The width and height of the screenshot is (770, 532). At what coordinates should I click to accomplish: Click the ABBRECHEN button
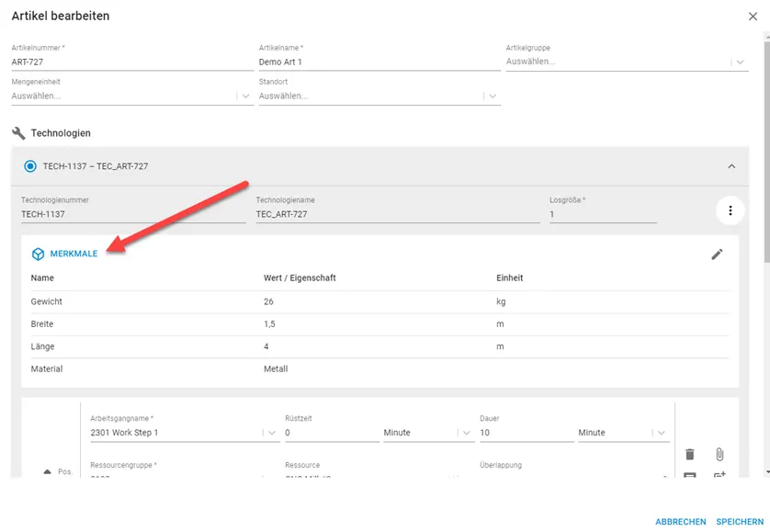[x=681, y=522]
